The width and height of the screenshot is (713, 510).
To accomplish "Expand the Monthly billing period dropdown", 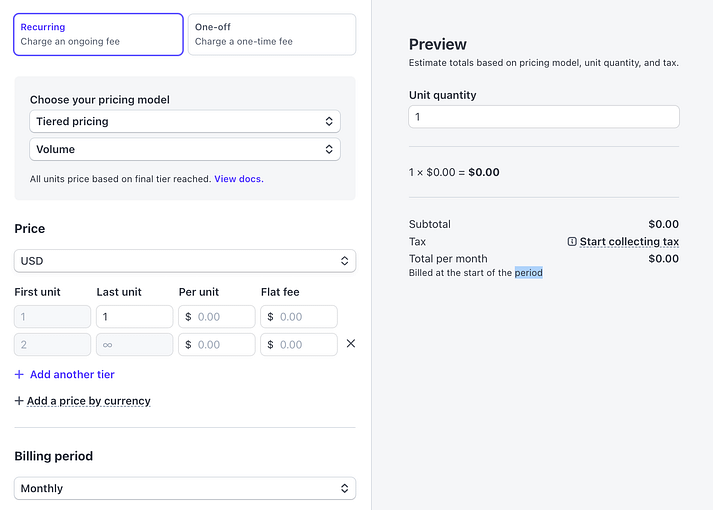I will (x=185, y=488).
